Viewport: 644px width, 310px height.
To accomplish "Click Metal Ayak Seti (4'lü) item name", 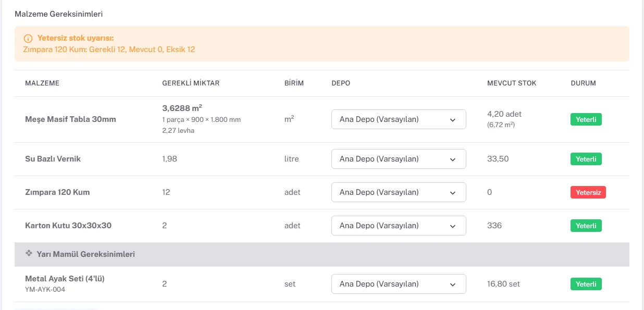I will pyautogui.click(x=65, y=279).
